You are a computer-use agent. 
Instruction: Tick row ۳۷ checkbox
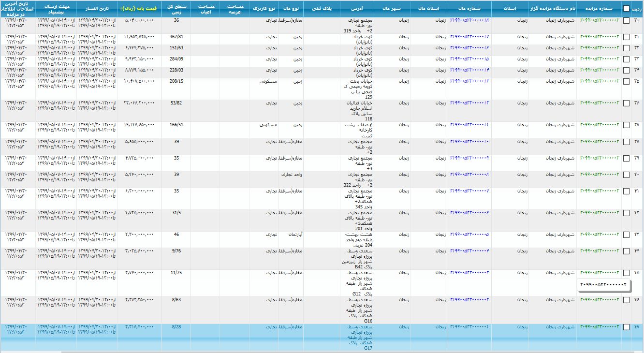pyautogui.click(x=626, y=125)
